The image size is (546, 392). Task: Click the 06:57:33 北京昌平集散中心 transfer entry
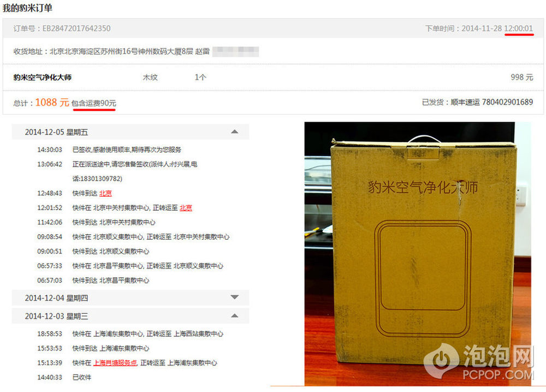point(130,266)
